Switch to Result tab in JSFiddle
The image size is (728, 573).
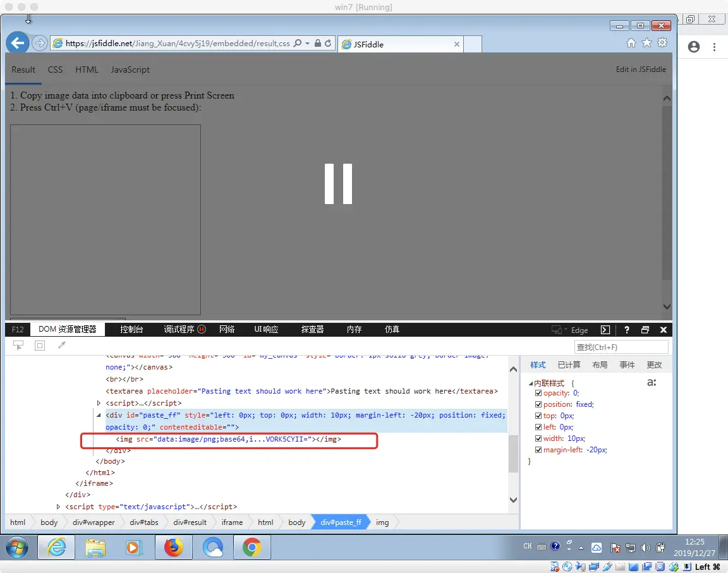(23, 69)
